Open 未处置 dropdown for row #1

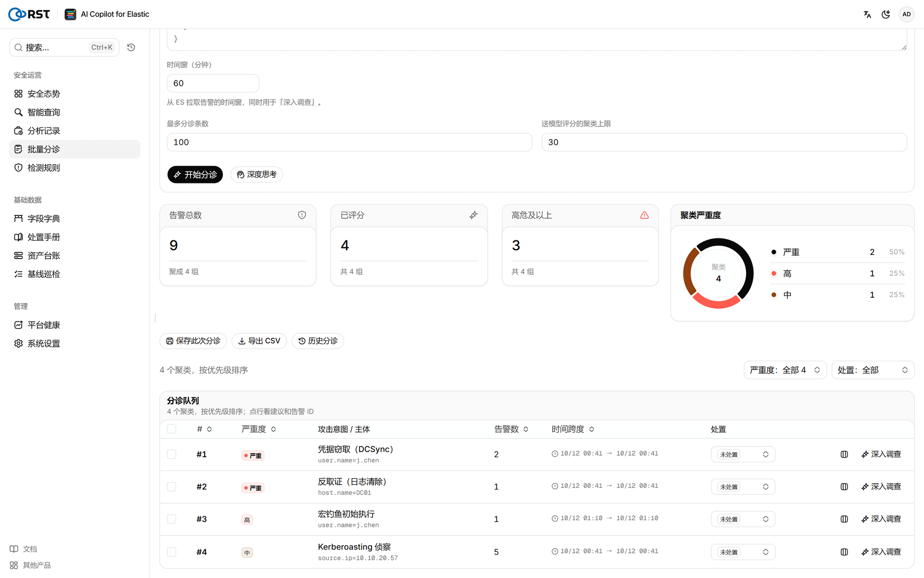[x=743, y=454]
